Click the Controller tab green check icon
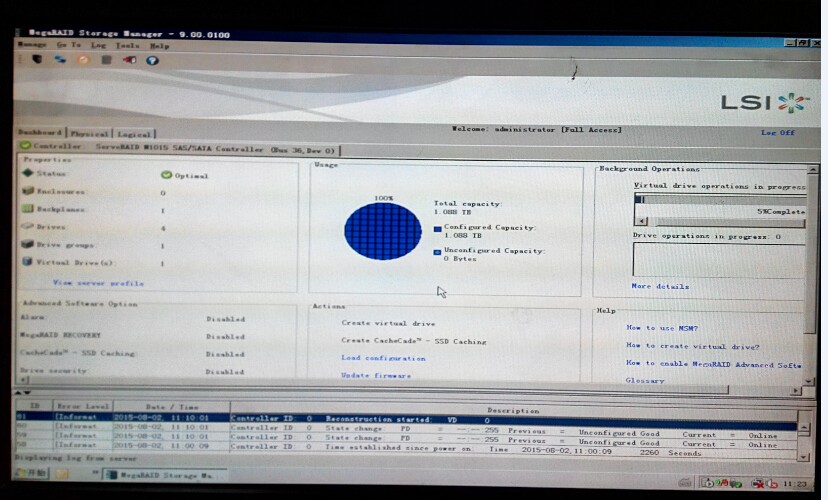This screenshot has width=828, height=500. point(26,147)
